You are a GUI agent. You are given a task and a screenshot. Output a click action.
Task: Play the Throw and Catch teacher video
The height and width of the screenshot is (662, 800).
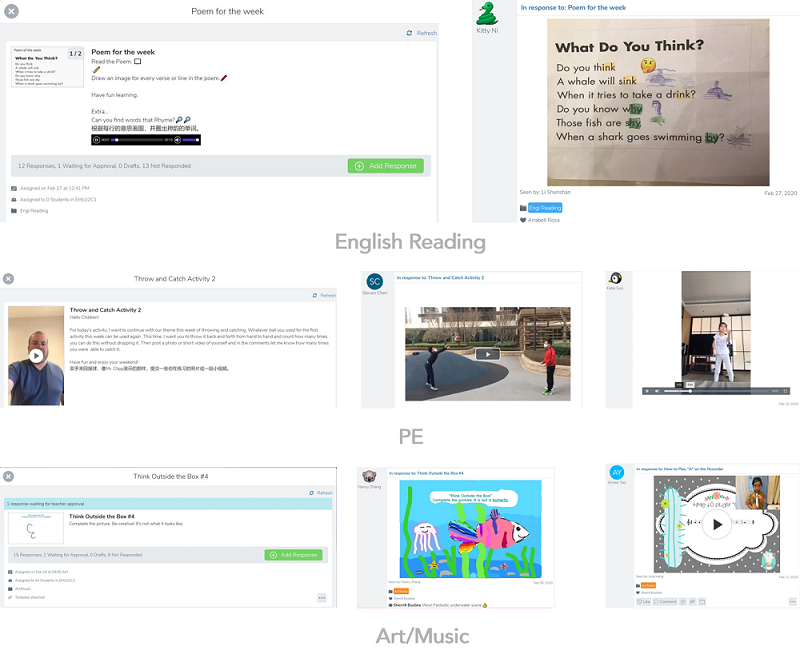point(36,355)
